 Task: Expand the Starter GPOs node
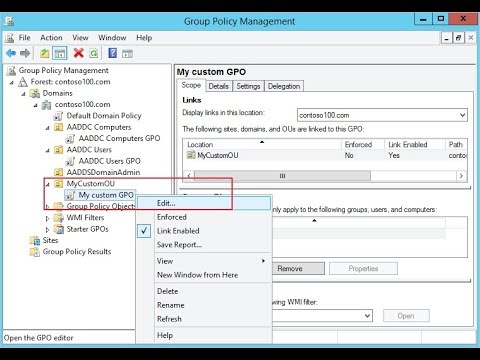click(47, 230)
